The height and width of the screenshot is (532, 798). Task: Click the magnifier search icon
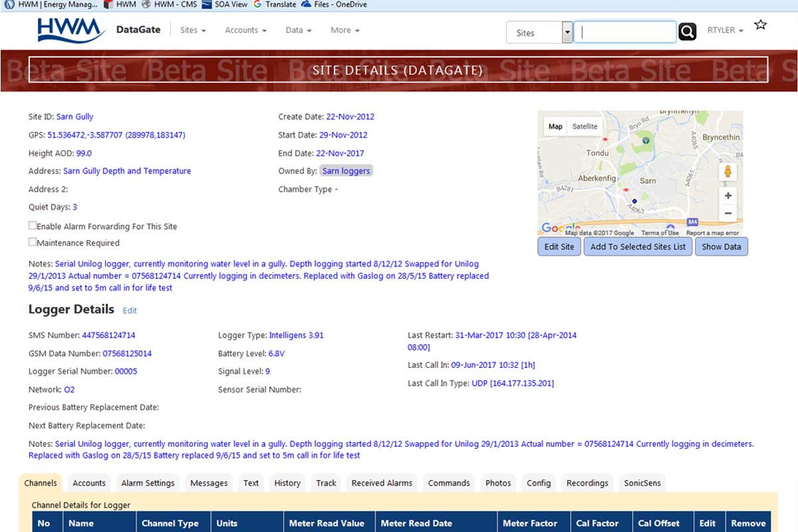[687, 32]
